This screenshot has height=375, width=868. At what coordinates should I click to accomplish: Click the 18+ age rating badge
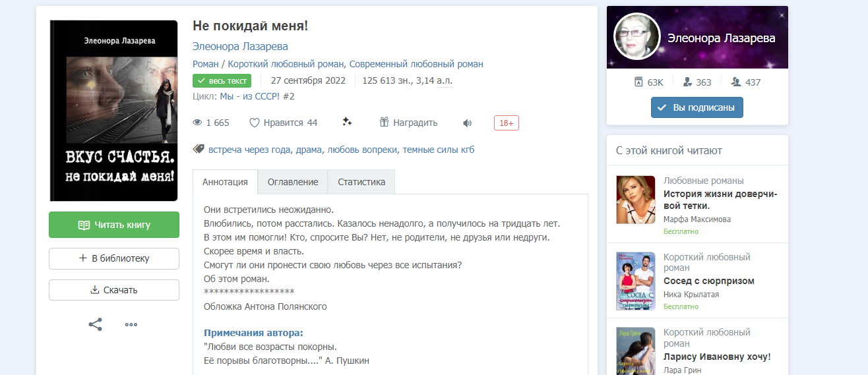(x=506, y=123)
